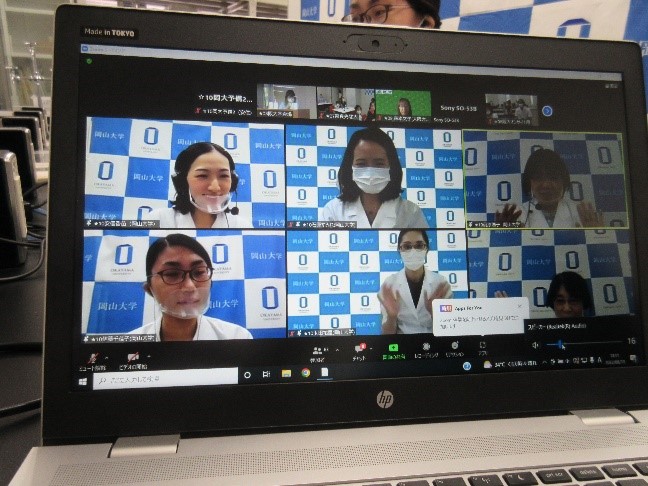Open video options caret beside camera
Image resolution: width=648 pixels, height=486 pixels.
(148, 356)
